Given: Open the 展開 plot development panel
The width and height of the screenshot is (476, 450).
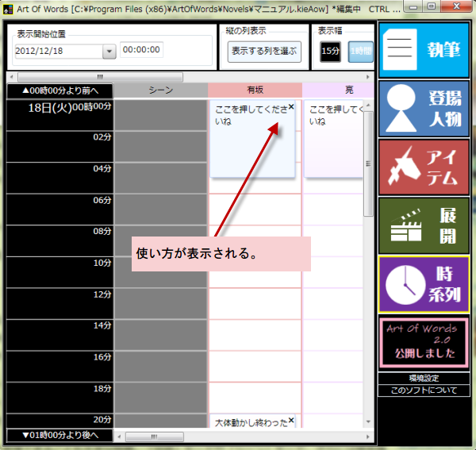Looking at the screenshot, I should pyautogui.click(x=424, y=225).
